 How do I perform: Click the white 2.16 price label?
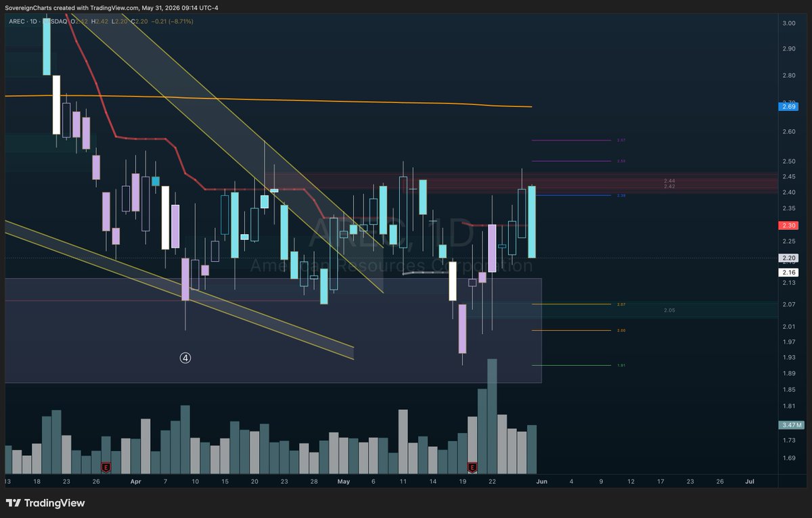790,272
